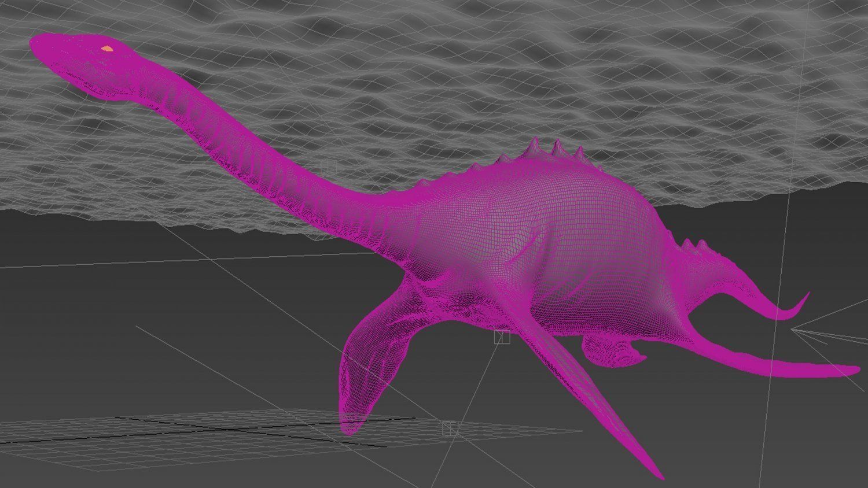Click the orange eye on the plesiosaur head

pos(106,49)
